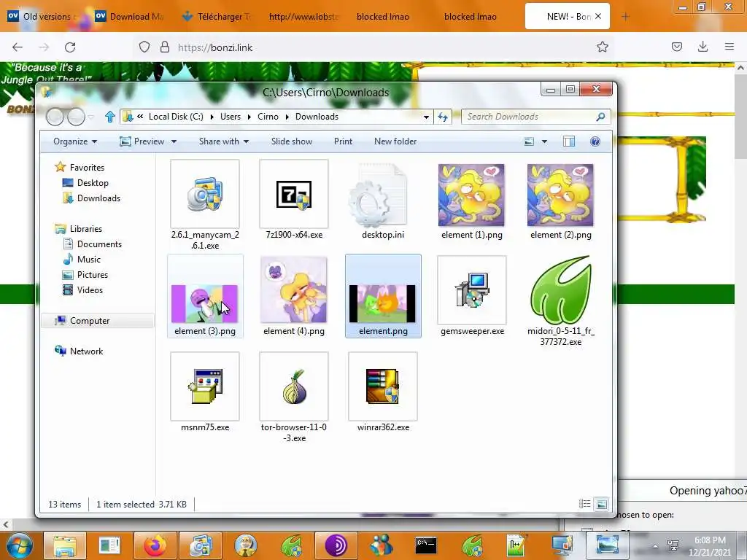Select the winrar362.exe file icon
The image size is (747, 560).
tap(382, 386)
